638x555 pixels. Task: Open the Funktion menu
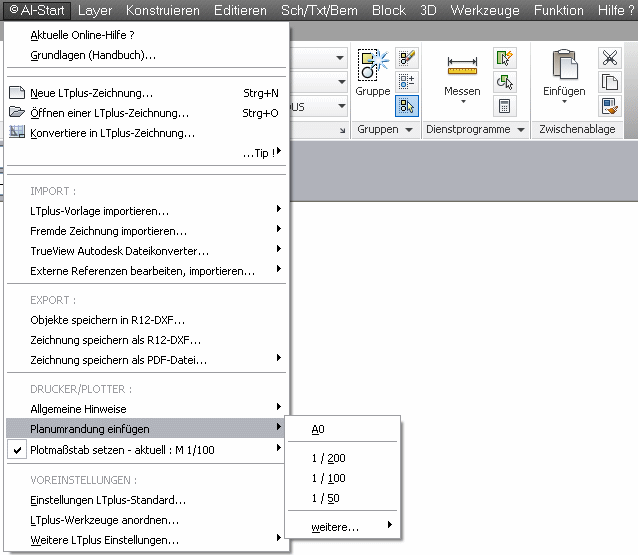559,10
